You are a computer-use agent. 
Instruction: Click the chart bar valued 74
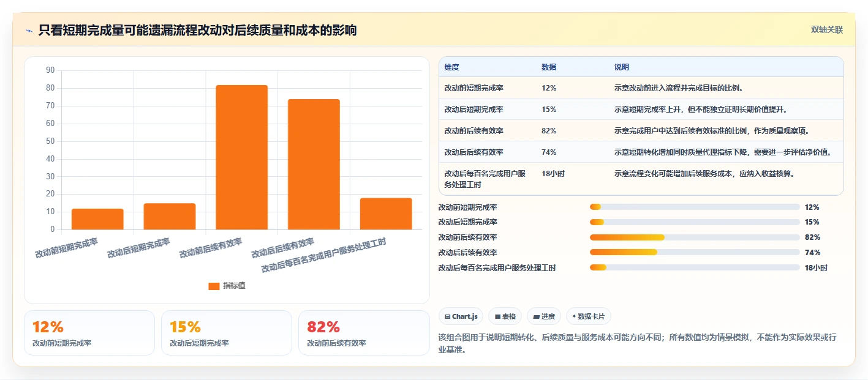point(314,164)
